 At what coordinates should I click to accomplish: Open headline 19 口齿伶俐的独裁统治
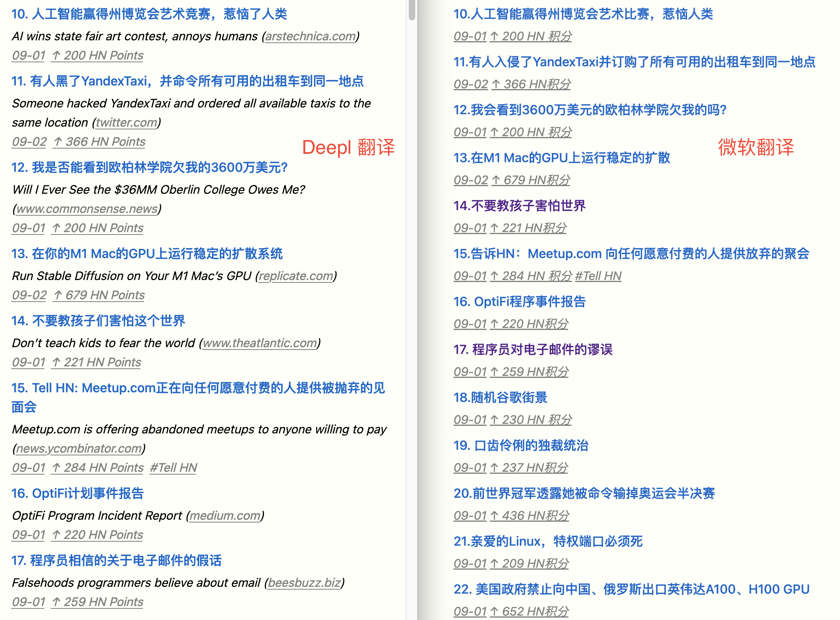pyautogui.click(x=521, y=445)
